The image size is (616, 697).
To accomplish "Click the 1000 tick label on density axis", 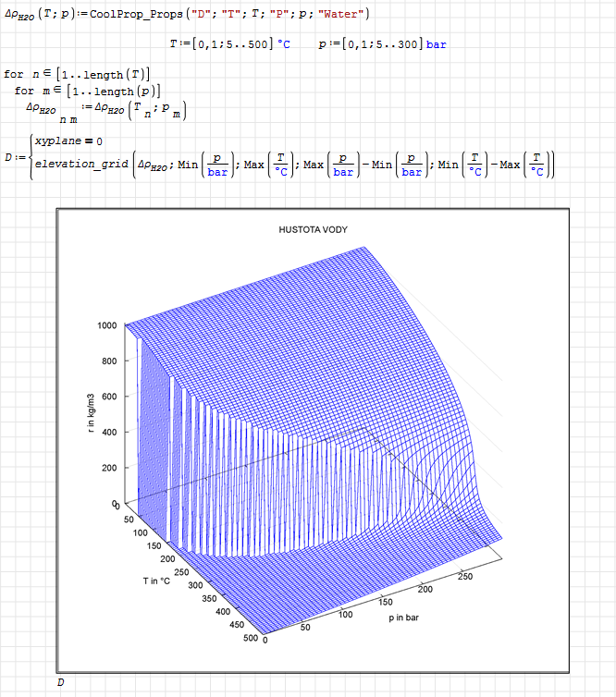I will click(108, 326).
